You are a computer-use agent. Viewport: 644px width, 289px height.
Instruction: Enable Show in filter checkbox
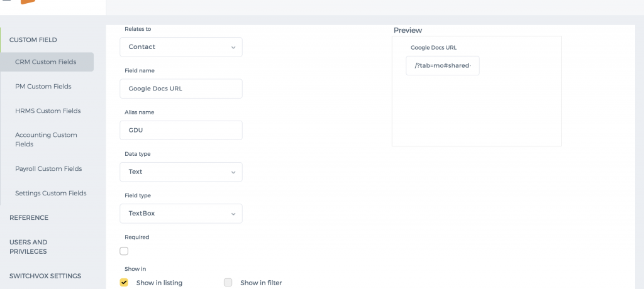228,283
